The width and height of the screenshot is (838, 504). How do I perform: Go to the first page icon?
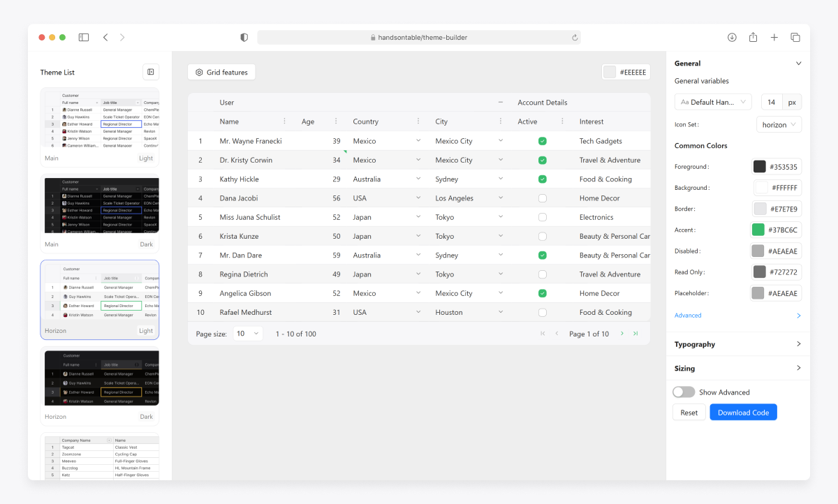(543, 334)
